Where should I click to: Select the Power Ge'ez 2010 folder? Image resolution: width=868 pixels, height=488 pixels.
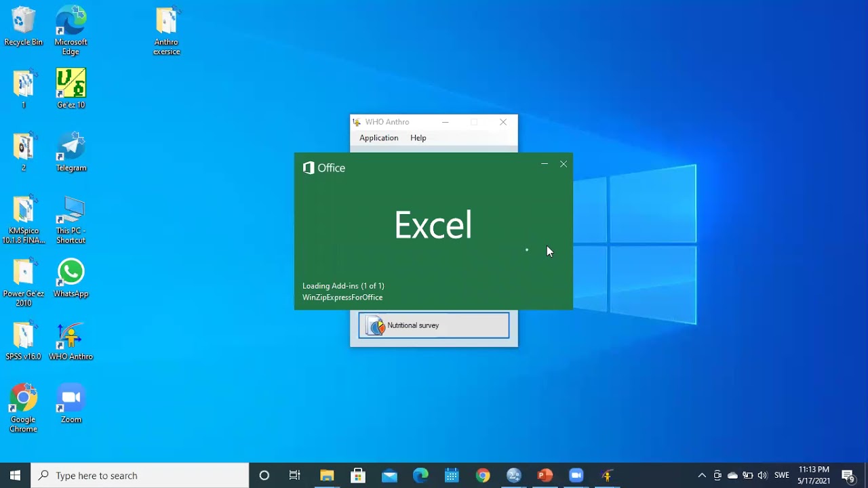click(24, 283)
